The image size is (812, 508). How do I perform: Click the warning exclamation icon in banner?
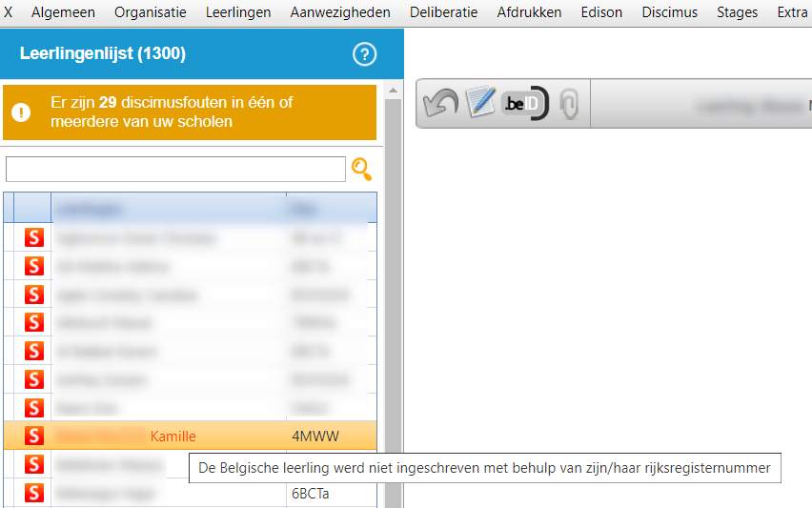21,112
